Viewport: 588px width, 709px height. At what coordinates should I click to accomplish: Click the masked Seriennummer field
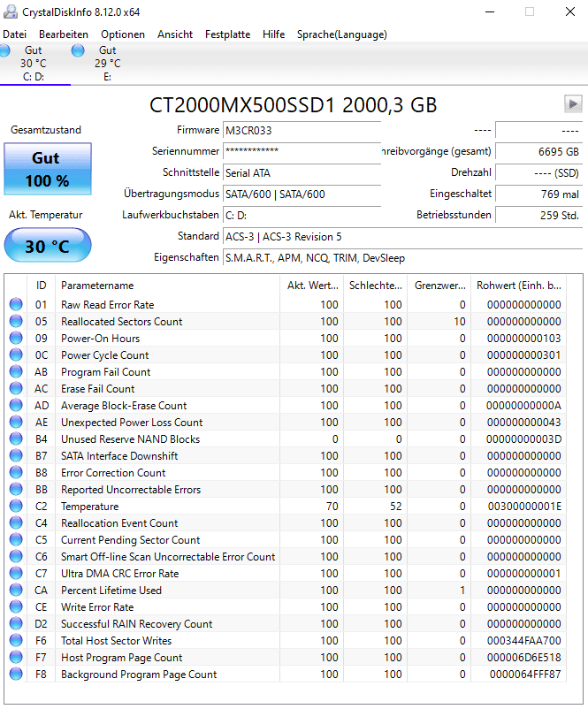tap(302, 151)
